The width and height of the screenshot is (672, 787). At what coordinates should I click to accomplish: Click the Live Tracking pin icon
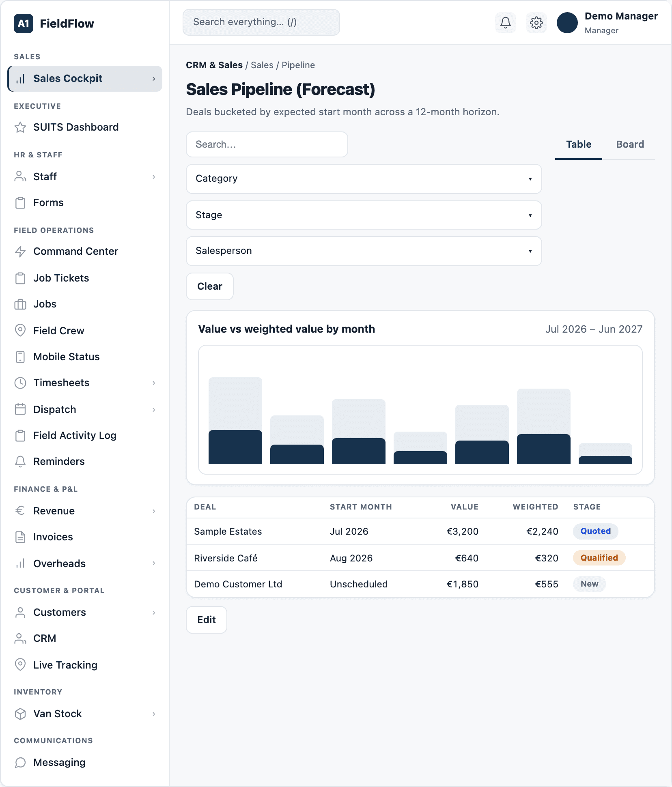coord(20,664)
